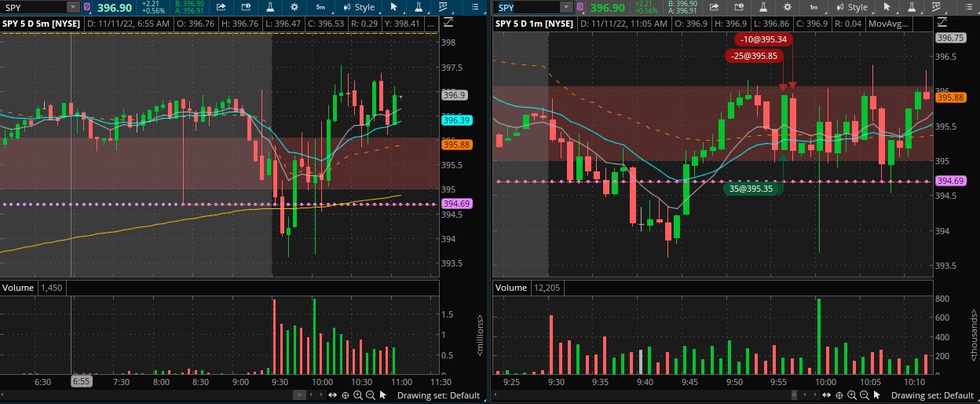Viewport: 980px width, 404px height.
Task: Open SPY symbol dropdown on left chart
Action: [72, 7]
